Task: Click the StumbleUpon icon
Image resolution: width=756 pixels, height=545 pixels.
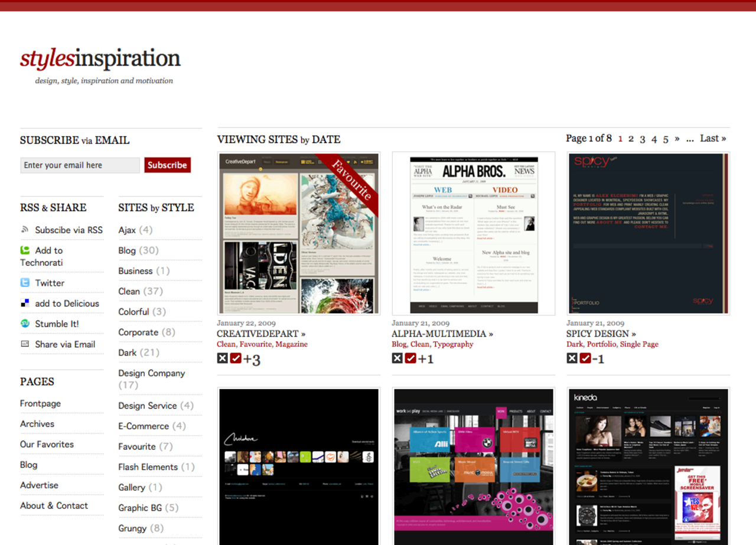Action: 25,324
